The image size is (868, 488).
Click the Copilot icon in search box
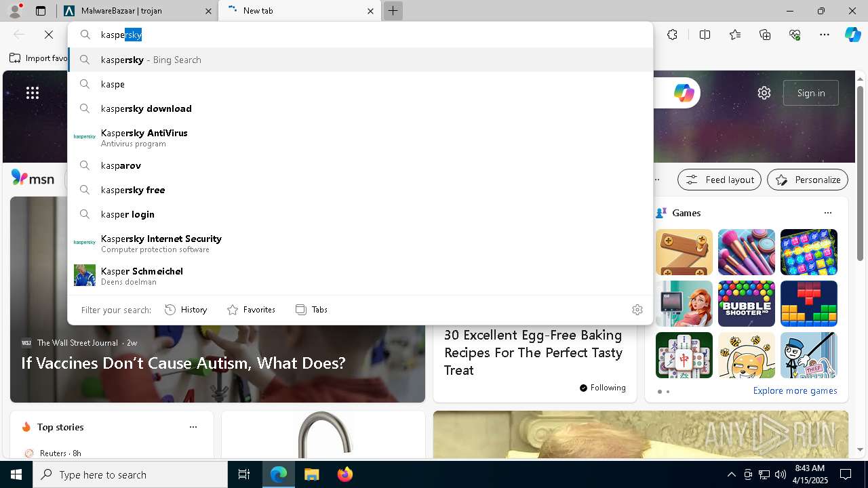coord(684,93)
